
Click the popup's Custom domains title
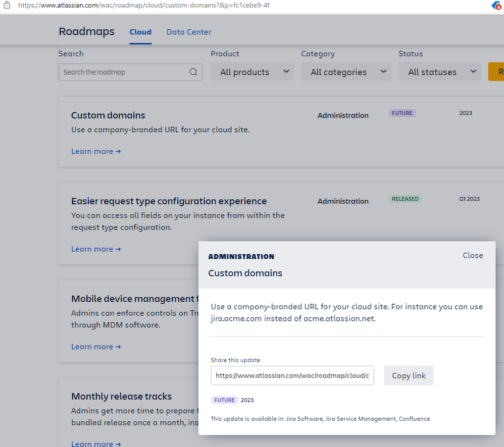tap(245, 273)
